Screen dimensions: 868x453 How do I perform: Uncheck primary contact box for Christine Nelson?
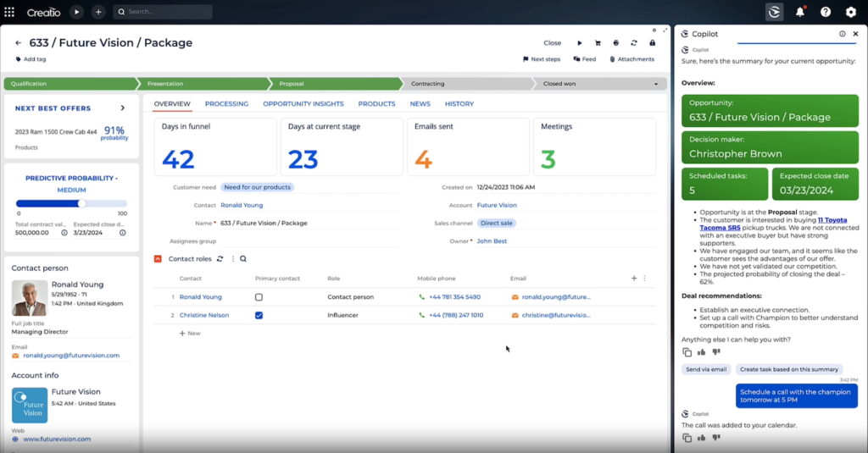coord(259,315)
